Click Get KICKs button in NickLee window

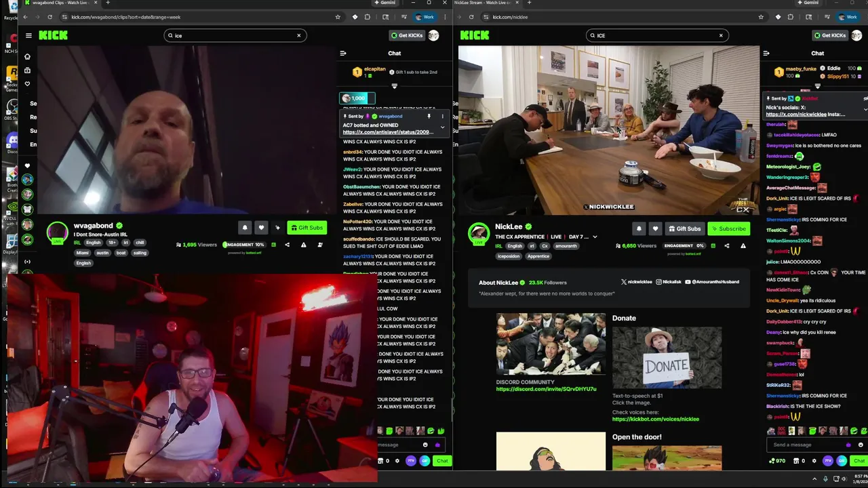[x=830, y=35]
